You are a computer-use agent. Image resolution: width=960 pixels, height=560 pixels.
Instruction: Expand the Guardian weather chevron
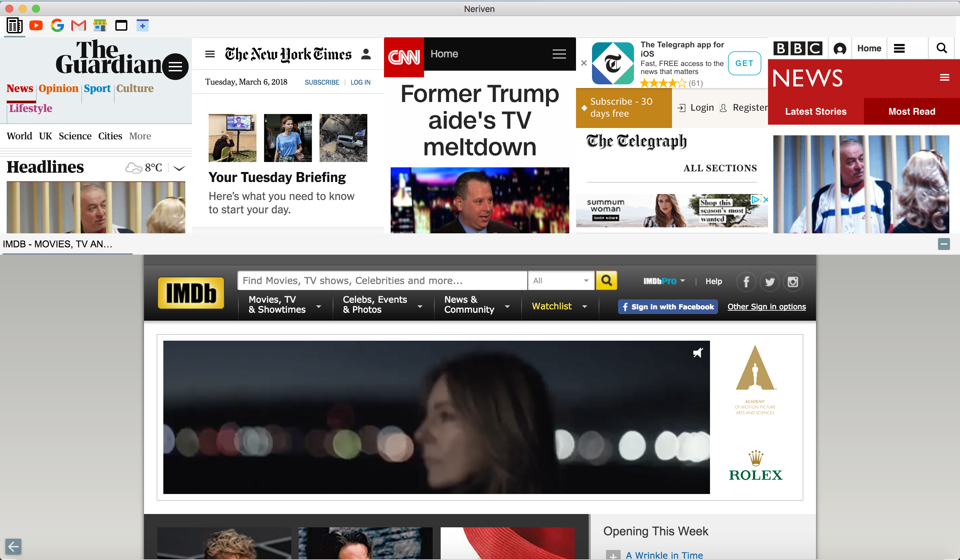point(179,168)
